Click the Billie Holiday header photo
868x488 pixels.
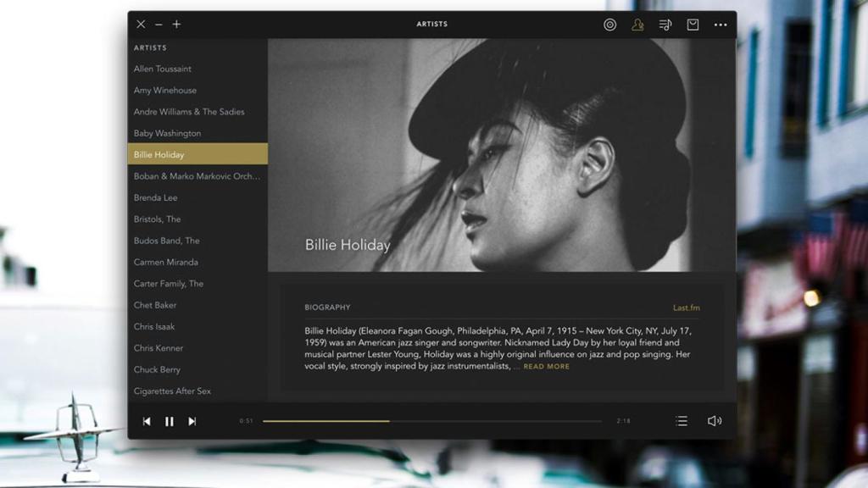click(502, 154)
